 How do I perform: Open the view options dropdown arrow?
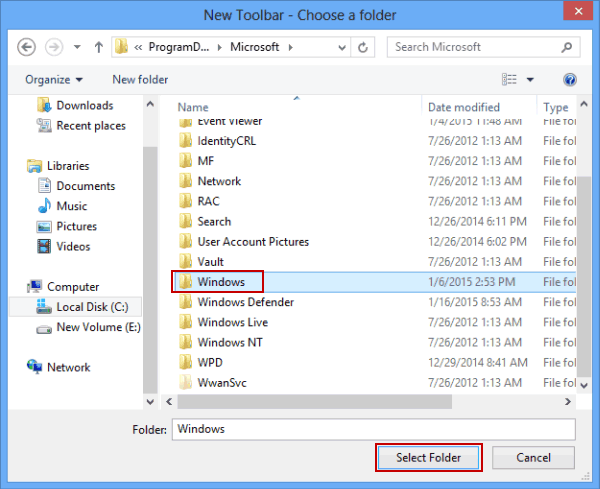[x=530, y=80]
